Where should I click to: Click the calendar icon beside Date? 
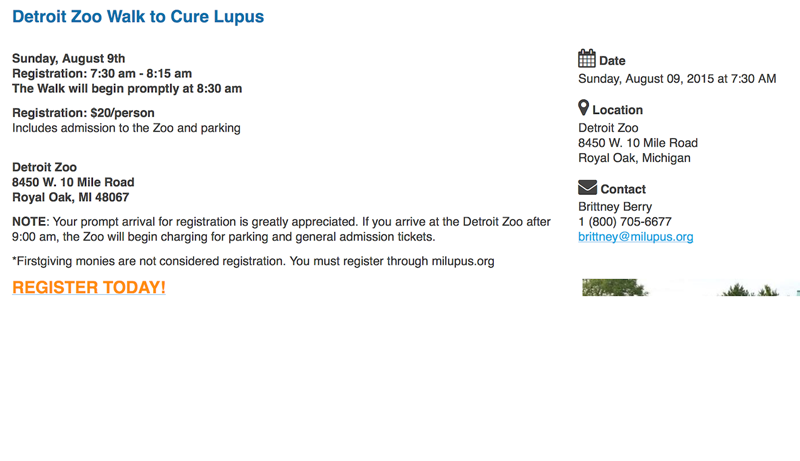point(587,58)
